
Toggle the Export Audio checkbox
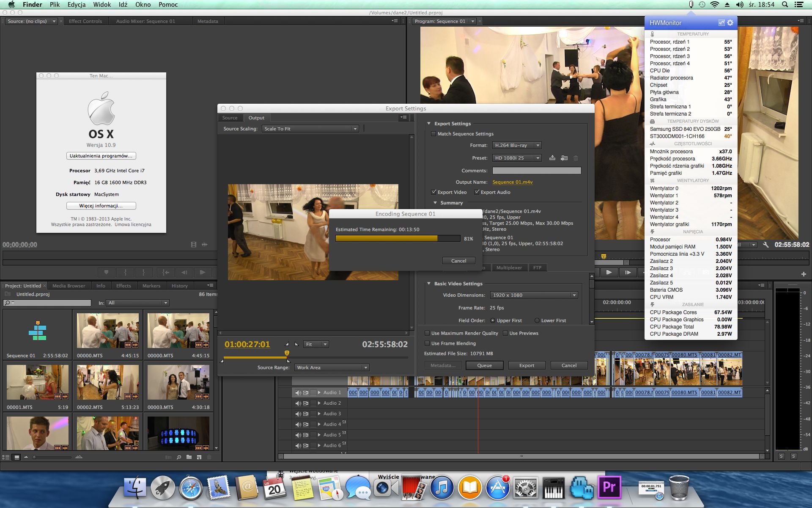pos(477,192)
